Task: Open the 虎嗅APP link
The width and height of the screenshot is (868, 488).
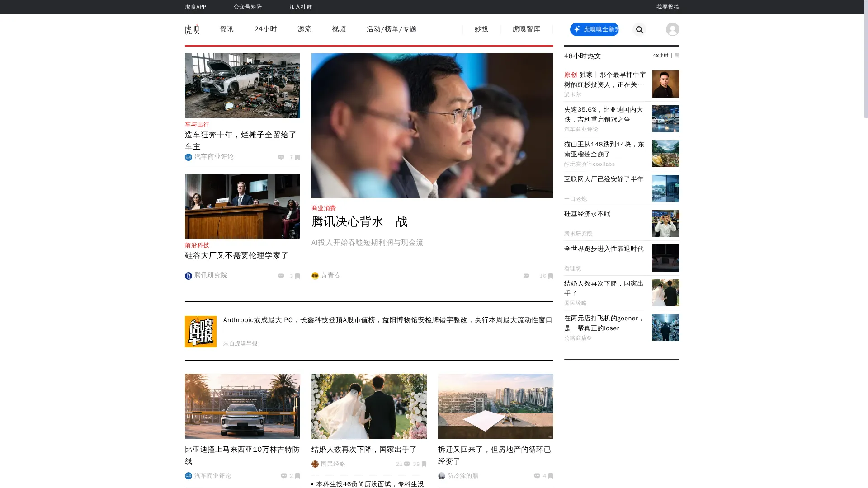Action: (x=195, y=7)
